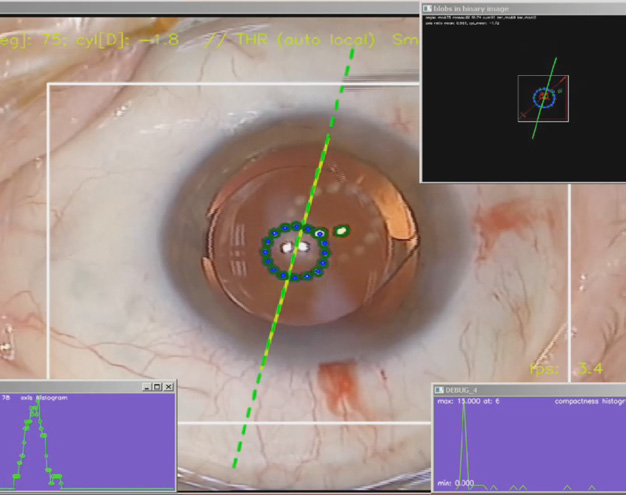Click the DEBUG_4 window icon
The width and height of the screenshot is (626, 495).
coord(439,389)
